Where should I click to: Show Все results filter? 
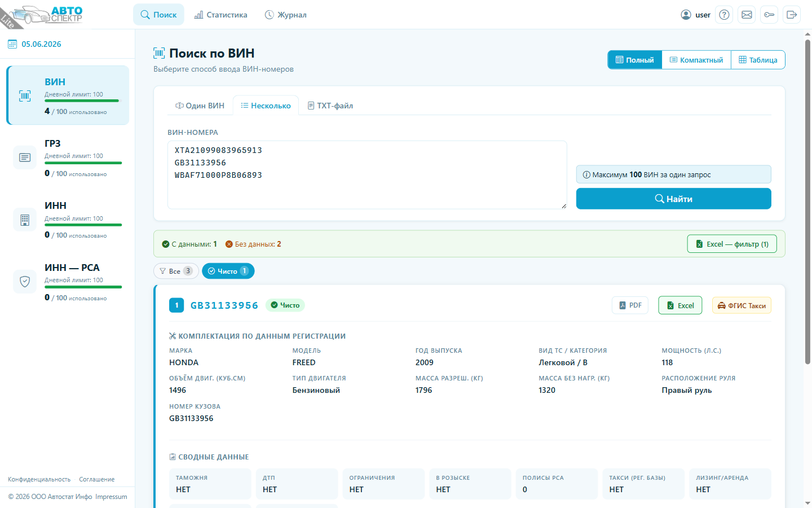click(x=176, y=271)
